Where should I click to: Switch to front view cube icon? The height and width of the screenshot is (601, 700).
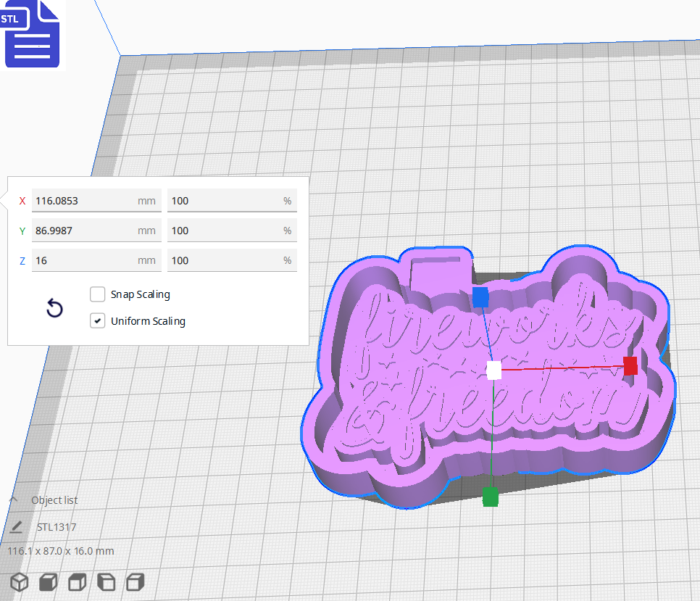[x=47, y=581]
